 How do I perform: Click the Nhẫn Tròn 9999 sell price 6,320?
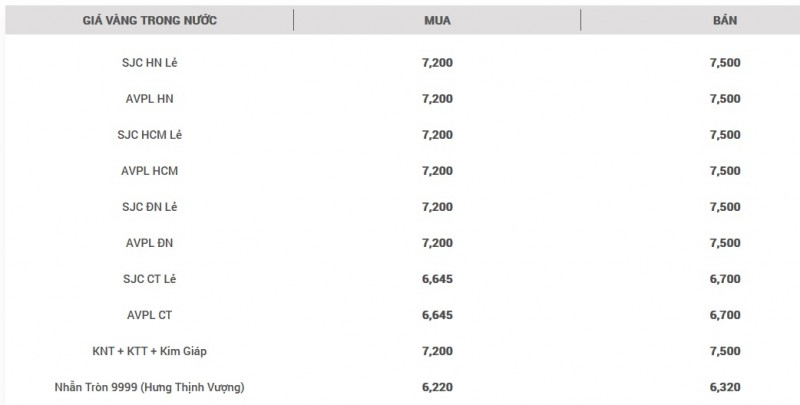[x=724, y=387]
